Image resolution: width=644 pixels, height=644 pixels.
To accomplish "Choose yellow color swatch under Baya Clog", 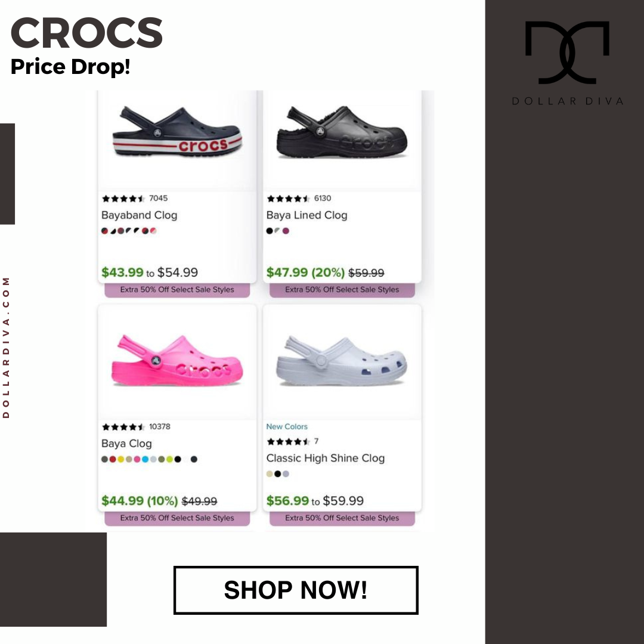I will click(x=120, y=459).
